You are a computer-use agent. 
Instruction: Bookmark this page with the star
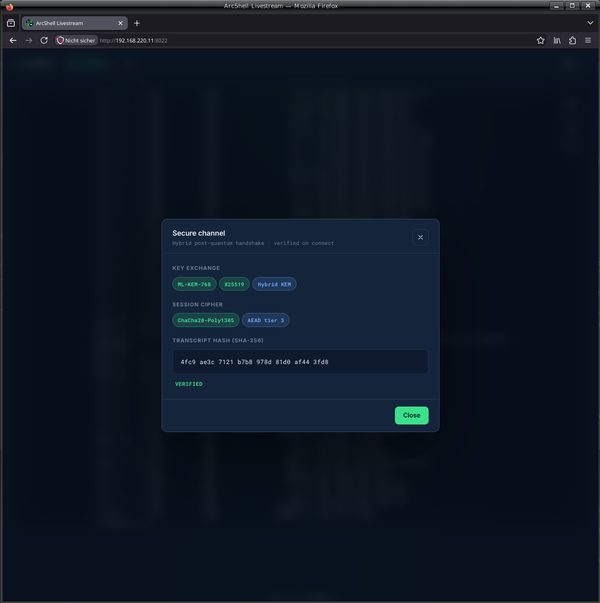(x=540, y=40)
